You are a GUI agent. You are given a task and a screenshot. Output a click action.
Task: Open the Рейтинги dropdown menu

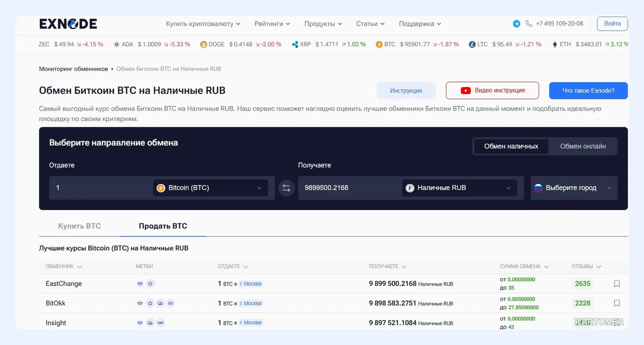[272, 24]
